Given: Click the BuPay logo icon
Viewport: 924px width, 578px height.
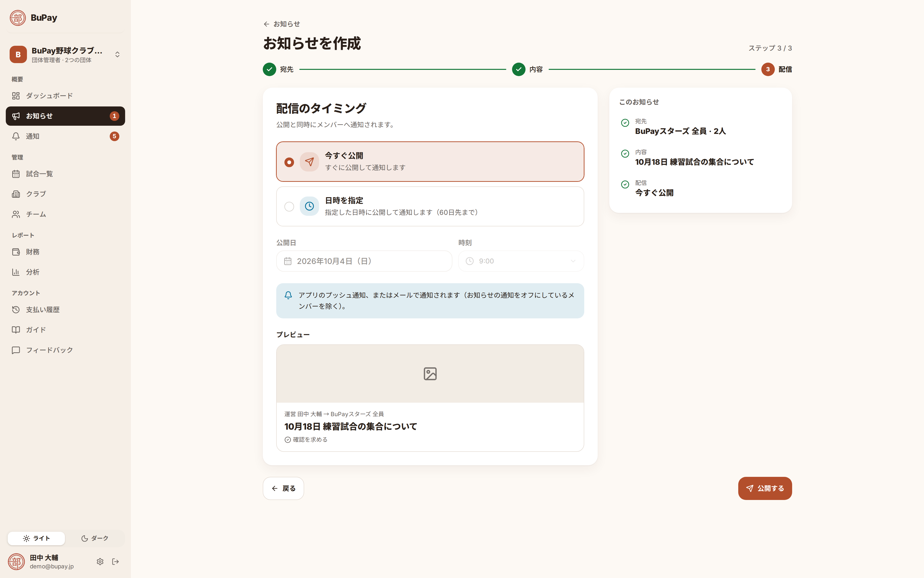Looking at the screenshot, I should tap(18, 18).
